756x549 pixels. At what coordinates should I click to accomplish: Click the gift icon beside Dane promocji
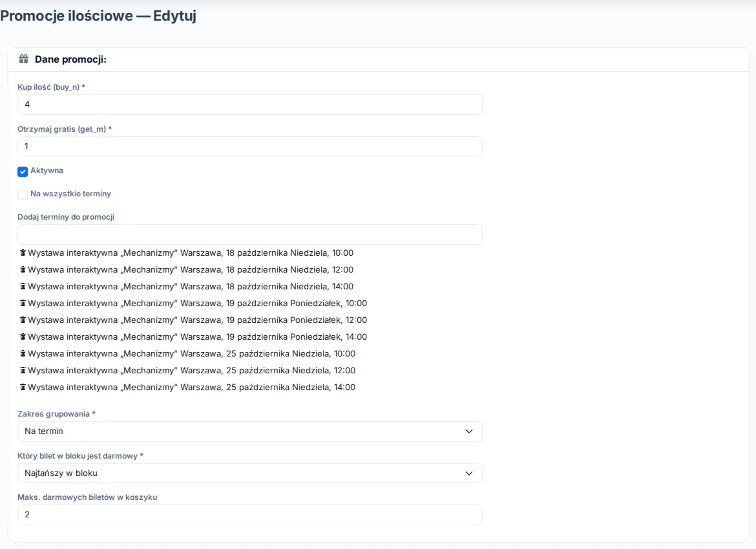tap(24, 59)
